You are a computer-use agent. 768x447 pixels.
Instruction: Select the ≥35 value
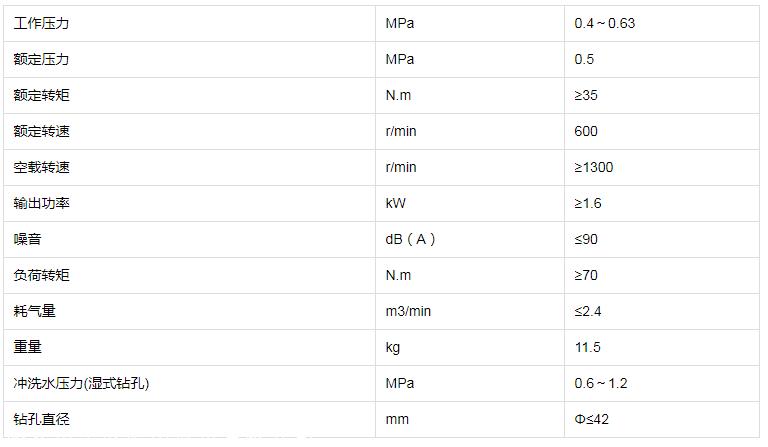[586, 95]
